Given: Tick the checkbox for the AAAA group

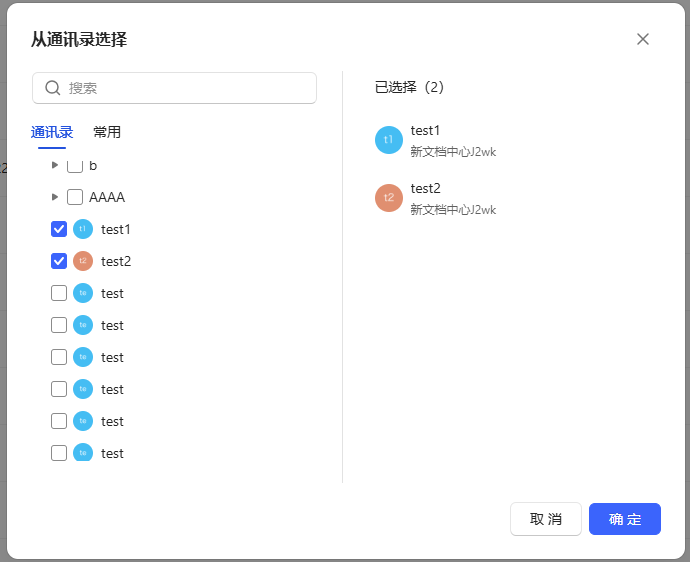Looking at the screenshot, I should click(75, 197).
